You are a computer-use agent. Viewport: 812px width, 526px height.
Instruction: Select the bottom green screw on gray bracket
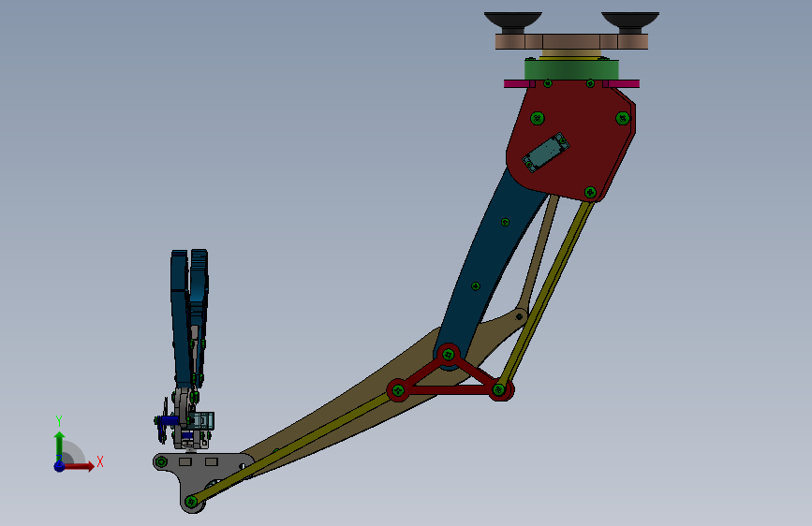click(x=191, y=501)
